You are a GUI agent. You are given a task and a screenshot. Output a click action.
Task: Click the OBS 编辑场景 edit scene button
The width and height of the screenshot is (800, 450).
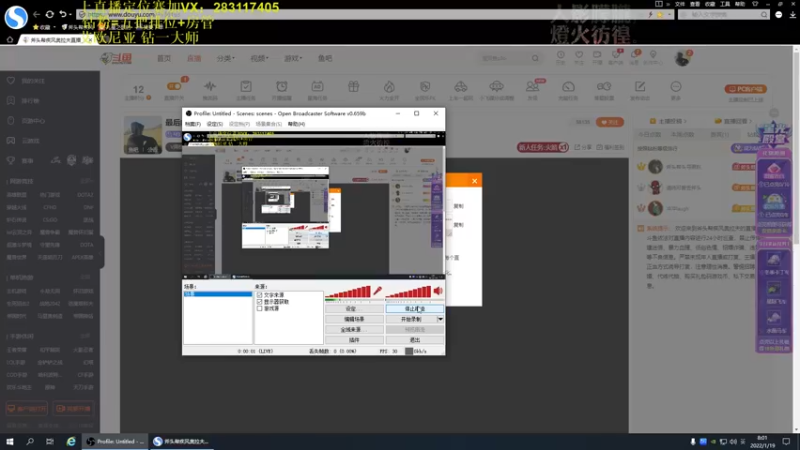(x=354, y=319)
